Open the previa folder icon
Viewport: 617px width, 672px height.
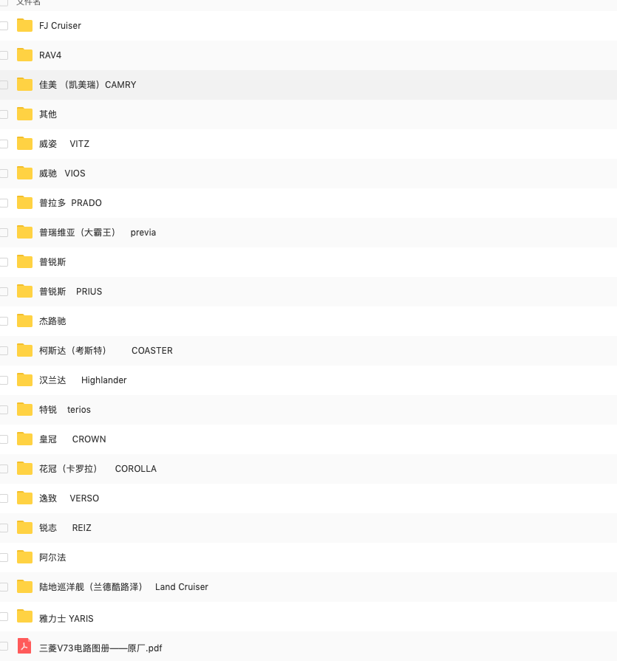(x=24, y=233)
